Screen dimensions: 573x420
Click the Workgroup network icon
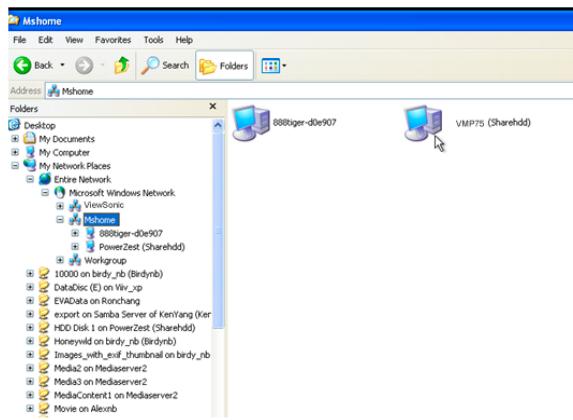[75, 260]
